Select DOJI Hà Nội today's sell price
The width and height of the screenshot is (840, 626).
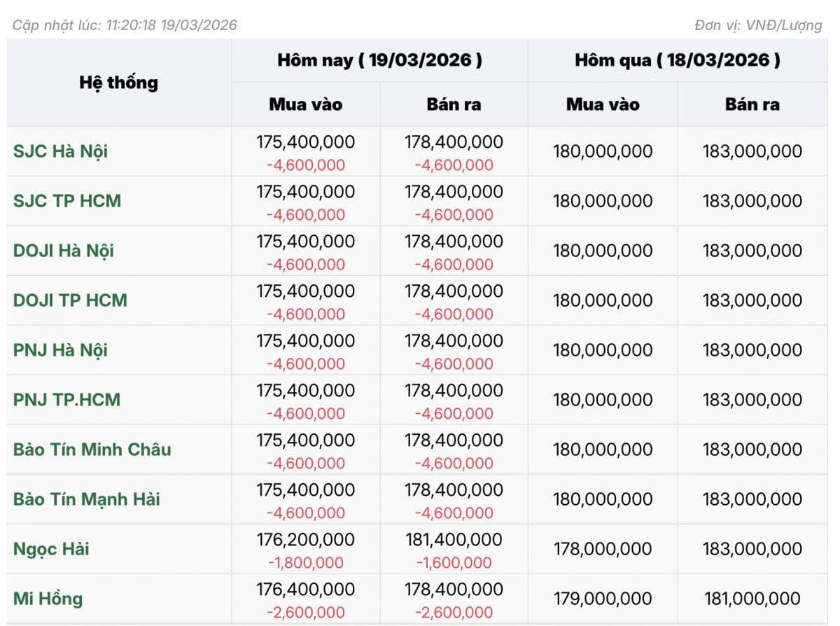(454, 242)
